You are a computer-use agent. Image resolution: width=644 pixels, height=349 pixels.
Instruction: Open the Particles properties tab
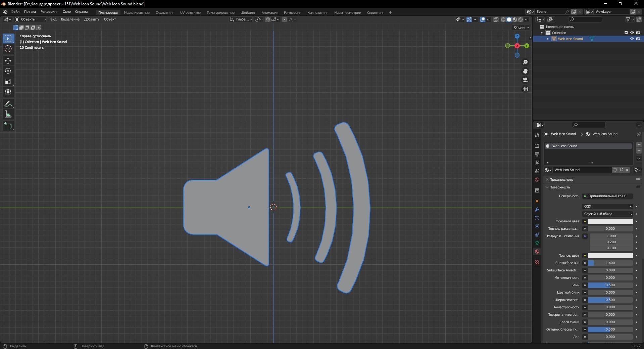pos(537,218)
